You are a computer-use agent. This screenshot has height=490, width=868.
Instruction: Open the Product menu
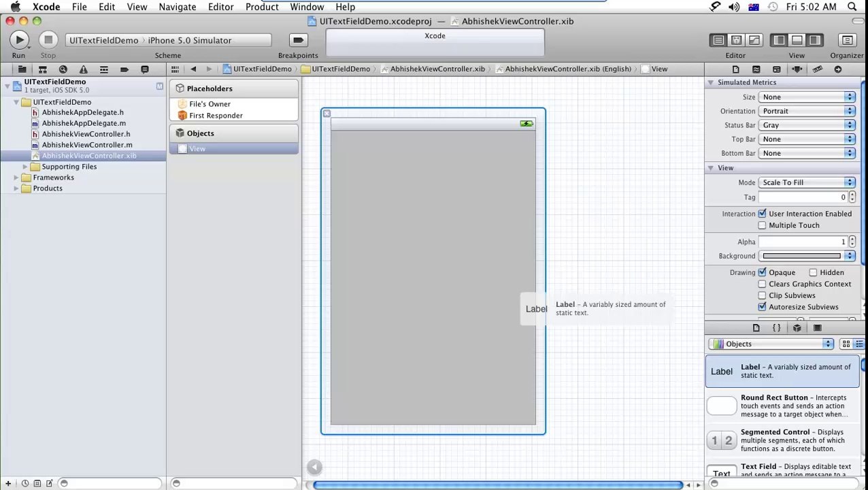coord(262,7)
